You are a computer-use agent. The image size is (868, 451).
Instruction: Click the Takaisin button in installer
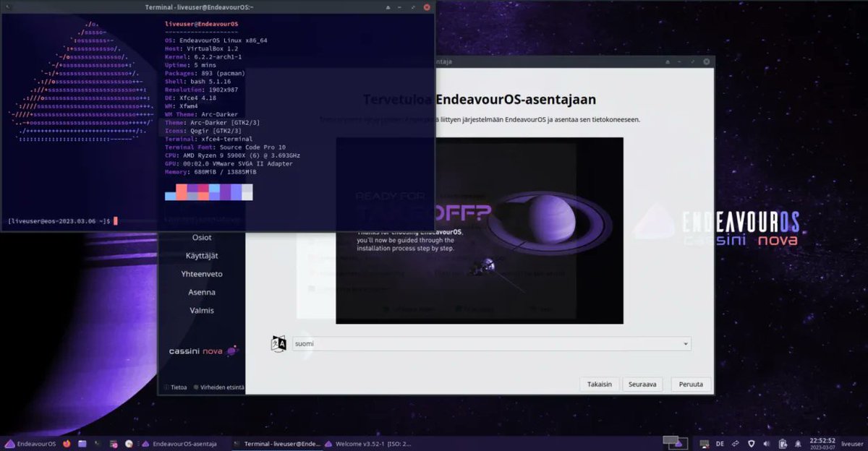[600, 385]
